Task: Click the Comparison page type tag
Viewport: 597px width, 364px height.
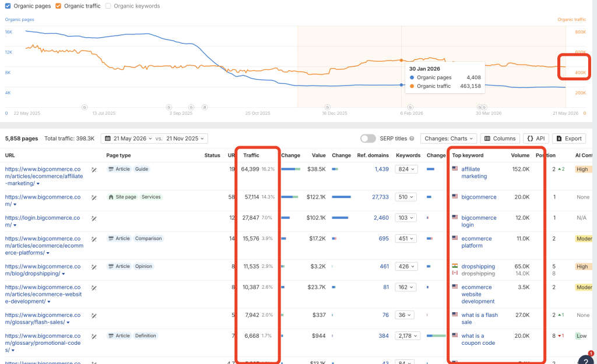Action: [x=148, y=238]
